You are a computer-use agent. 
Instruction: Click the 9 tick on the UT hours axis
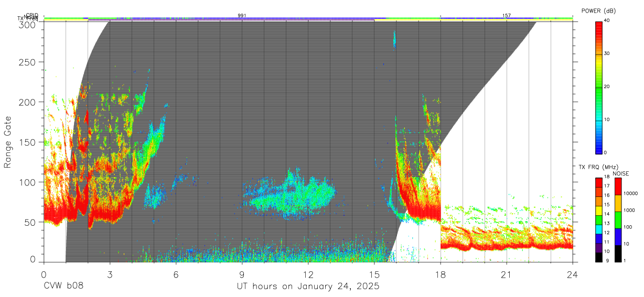coord(242,274)
